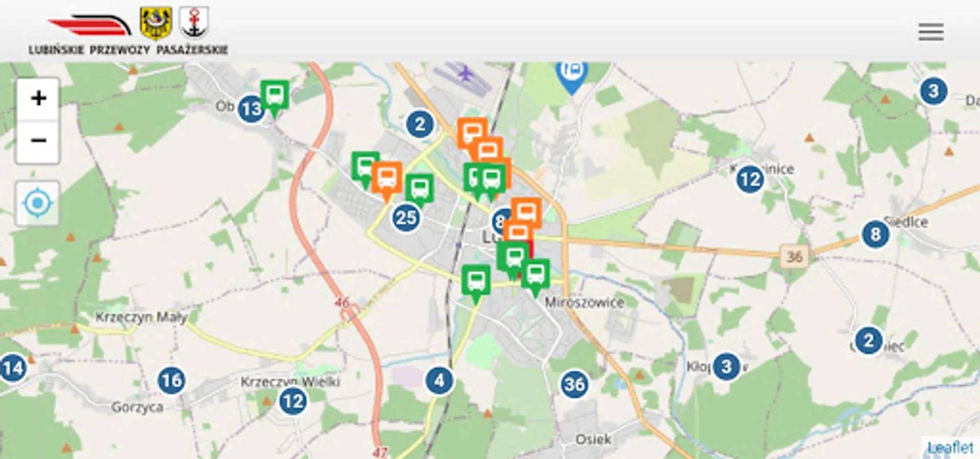Expand cluster 8 near Siedlce
This screenshot has width=980, height=459.
[875, 234]
